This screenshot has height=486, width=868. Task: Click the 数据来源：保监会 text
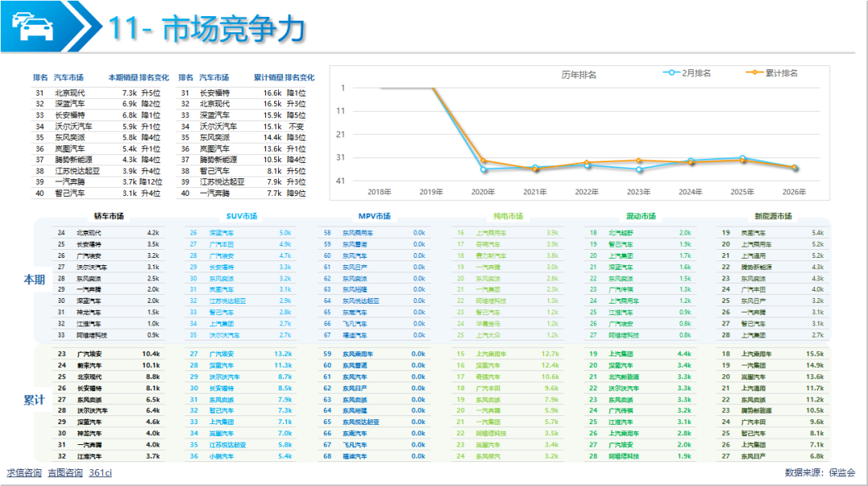tap(820, 472)
